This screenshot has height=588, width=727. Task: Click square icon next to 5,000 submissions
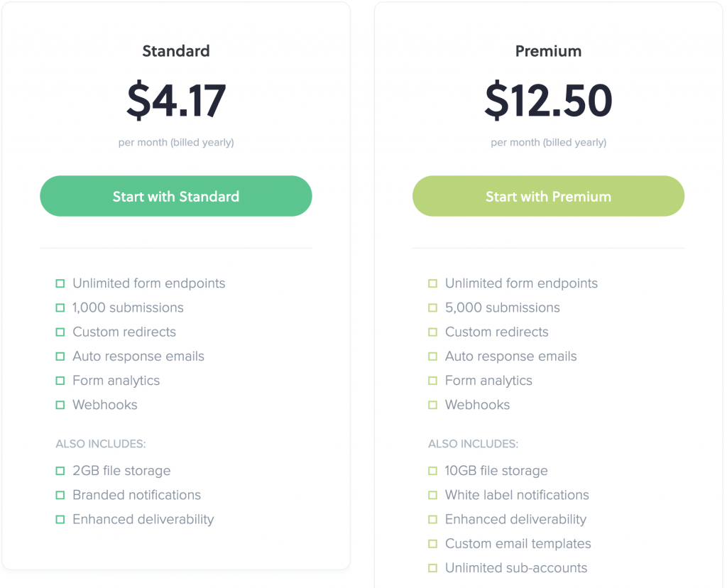(432, 307)
